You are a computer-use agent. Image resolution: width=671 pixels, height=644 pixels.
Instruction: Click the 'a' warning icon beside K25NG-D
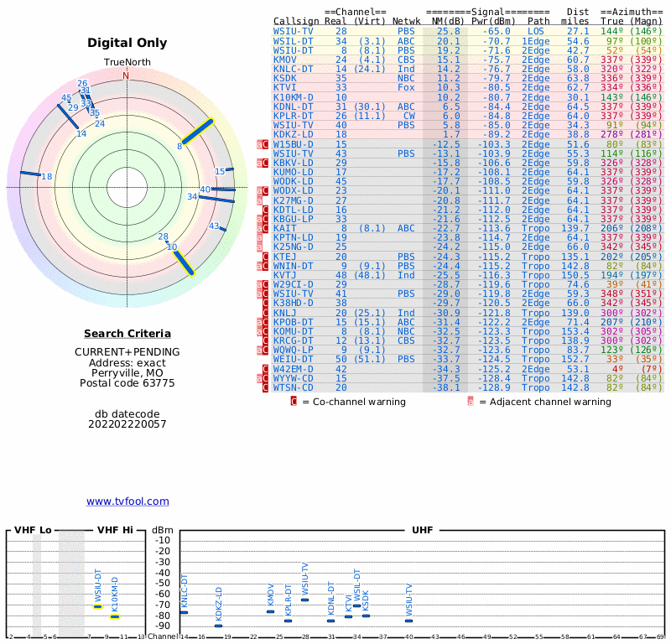[x=259, y=247]
